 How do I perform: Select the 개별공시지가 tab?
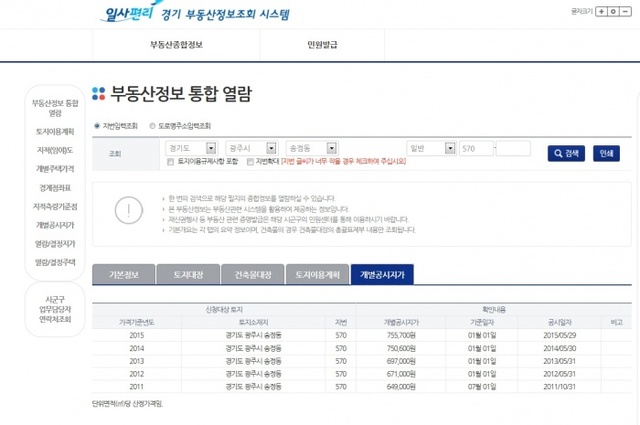[382, 274]
